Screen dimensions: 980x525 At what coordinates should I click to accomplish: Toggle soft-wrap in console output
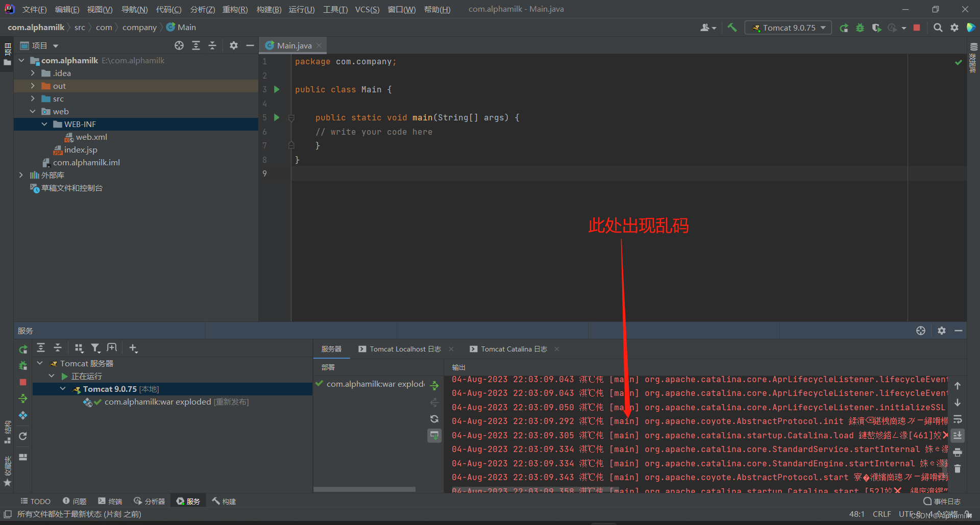click(x=958, y=419)
